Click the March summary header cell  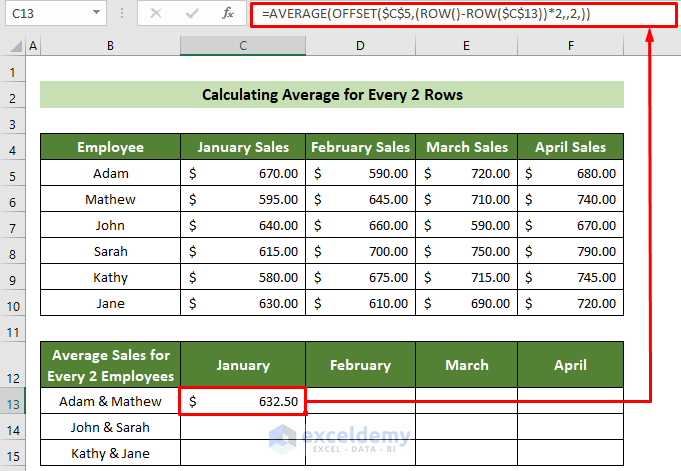pyautogui.click(x=466, y=365)
